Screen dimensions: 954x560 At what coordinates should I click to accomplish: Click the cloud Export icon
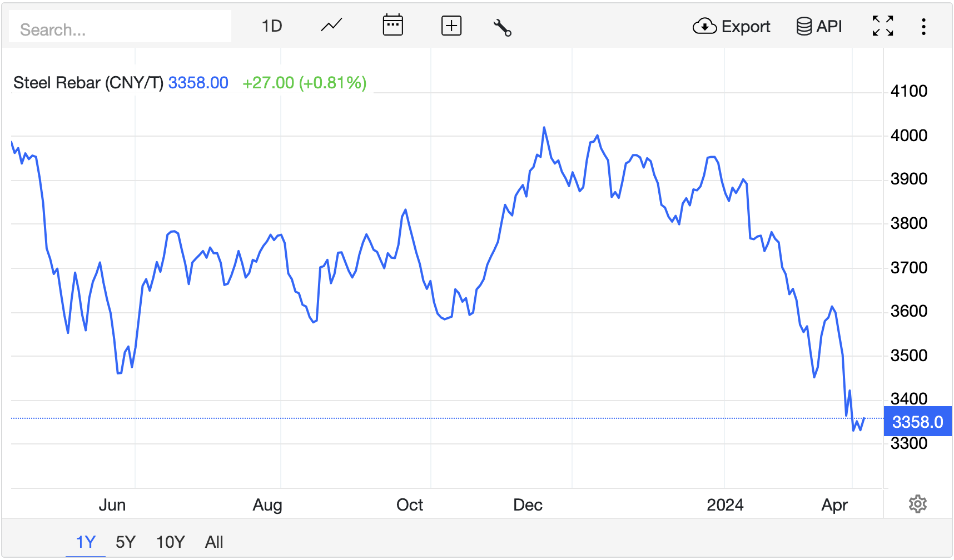[x=704, y=26]
